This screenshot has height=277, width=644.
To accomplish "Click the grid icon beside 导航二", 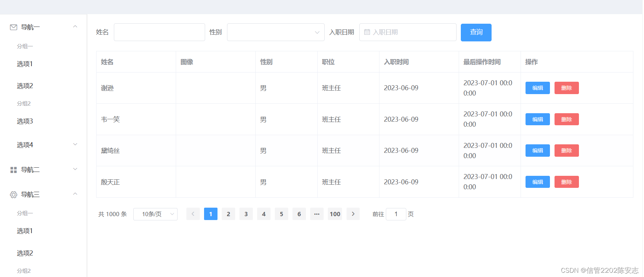I will tap(13, 170).
